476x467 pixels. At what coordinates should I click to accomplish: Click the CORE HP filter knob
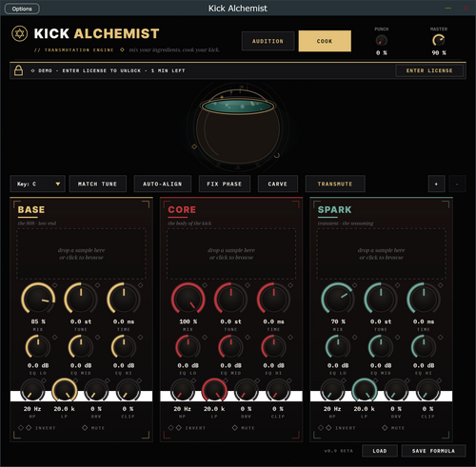pos(183,391)
